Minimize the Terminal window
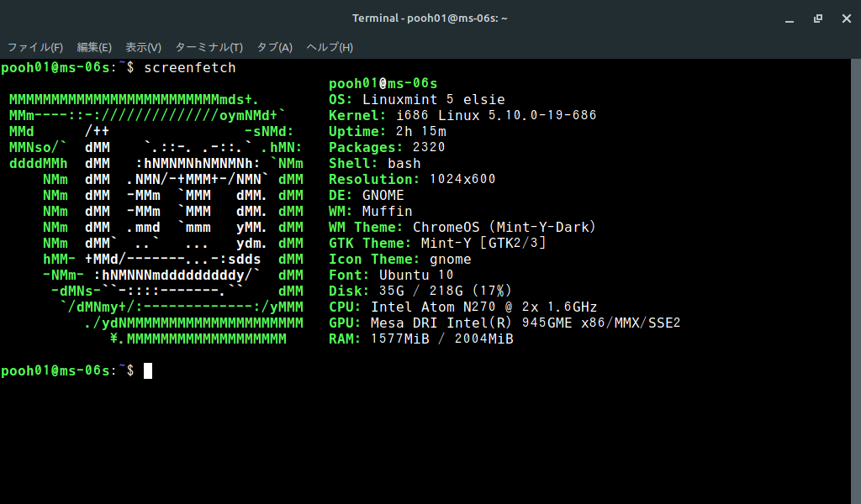 point(790,18)
